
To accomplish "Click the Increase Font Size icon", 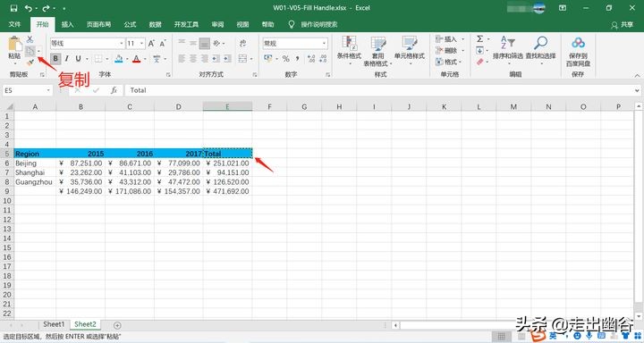I will pyautogui.click(x=151, y=43).
